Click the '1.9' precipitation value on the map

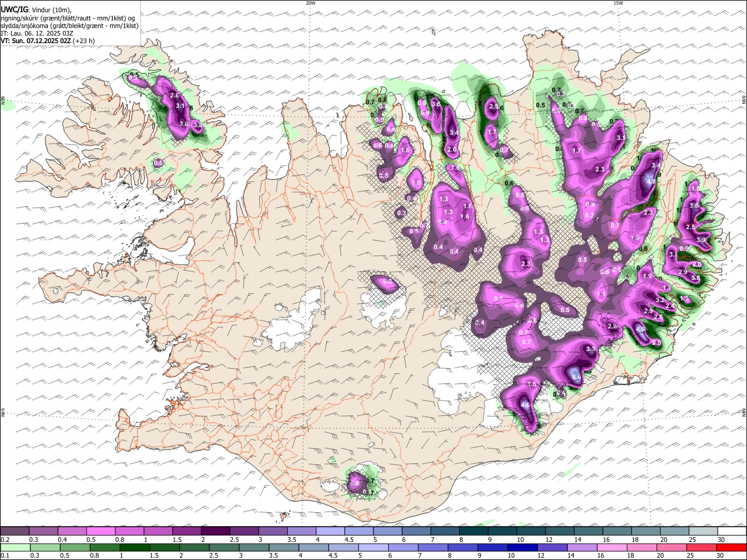(647, 276)
